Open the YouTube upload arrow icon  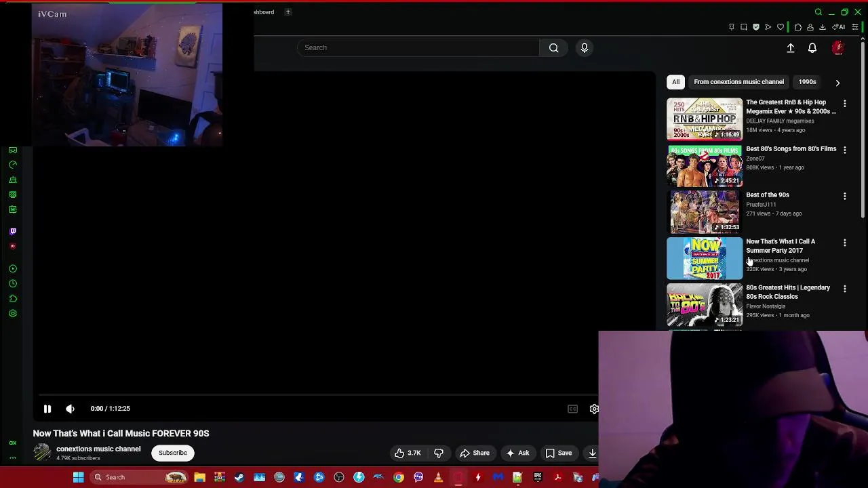tap(791, 48)
